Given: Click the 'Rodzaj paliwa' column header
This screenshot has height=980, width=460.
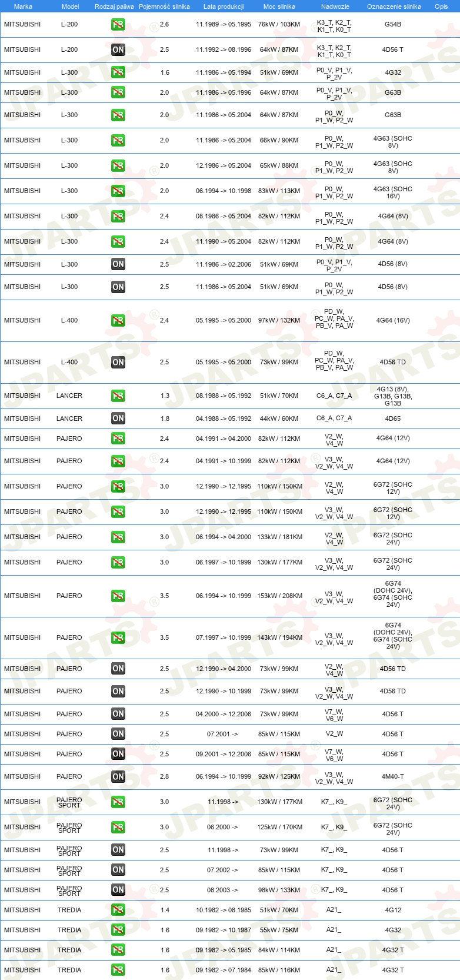Looking at the screenshot, I should (114, 6).
